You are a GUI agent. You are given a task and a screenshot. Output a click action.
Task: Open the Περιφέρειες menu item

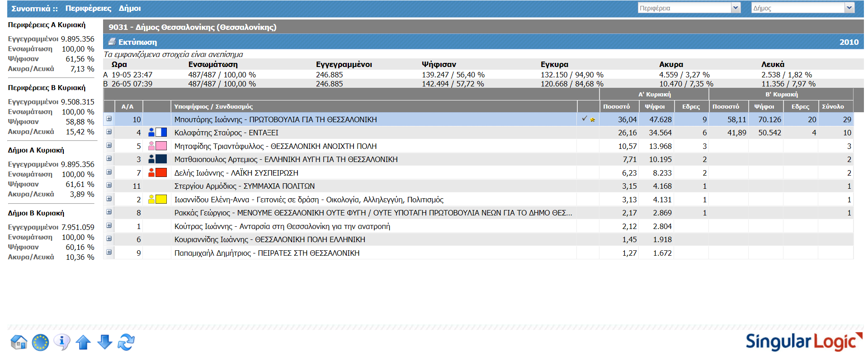pyautogui.click(x=88, y=8)
